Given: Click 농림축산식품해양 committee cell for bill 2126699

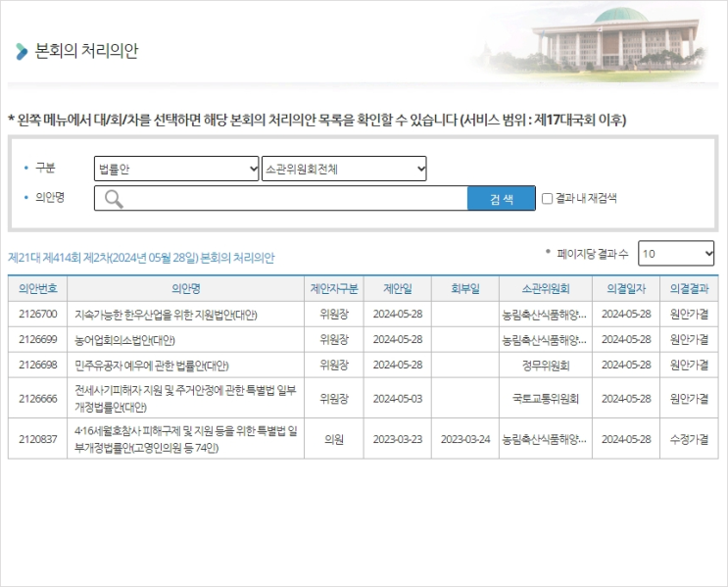Looking at the screenshot, I should [544, 340].
